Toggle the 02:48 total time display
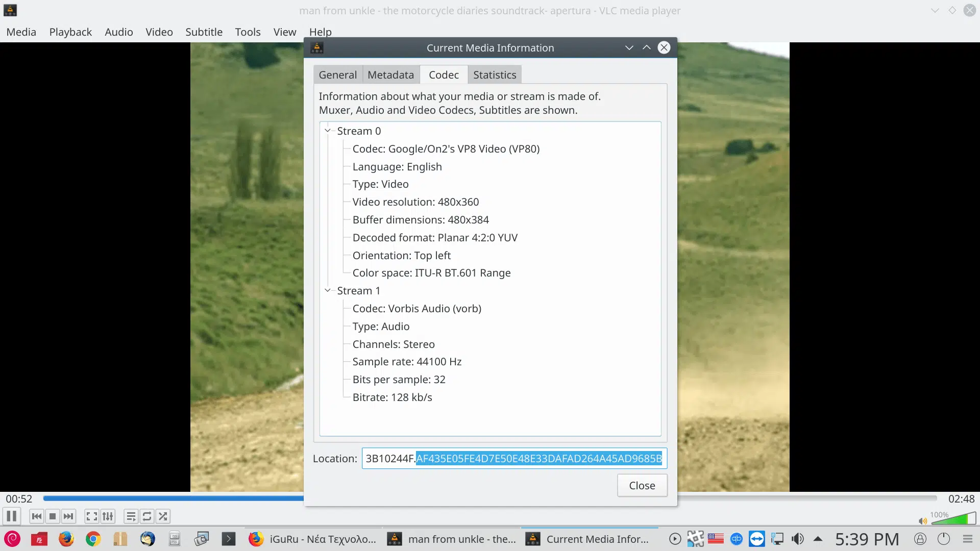The image size is (980, 551). (961, 499)
